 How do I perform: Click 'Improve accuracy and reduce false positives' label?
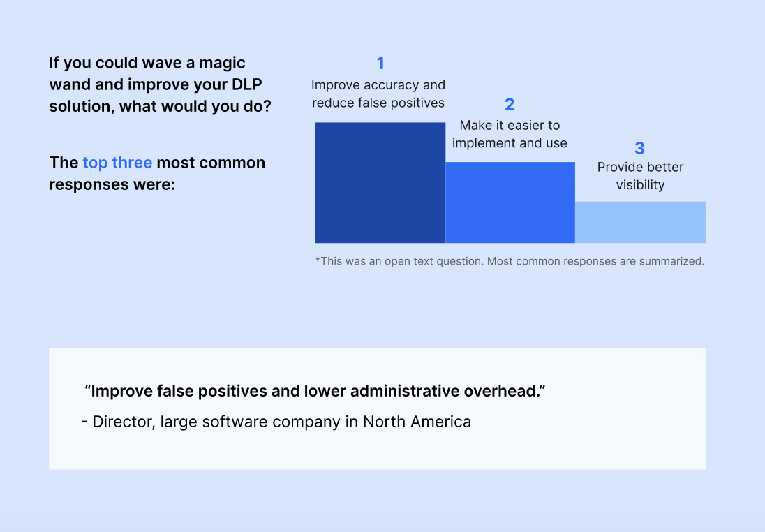click(378, 94)
